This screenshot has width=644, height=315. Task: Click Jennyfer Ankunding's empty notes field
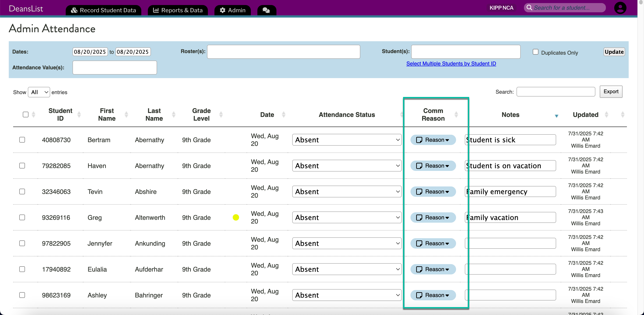(x=511, y=243)
